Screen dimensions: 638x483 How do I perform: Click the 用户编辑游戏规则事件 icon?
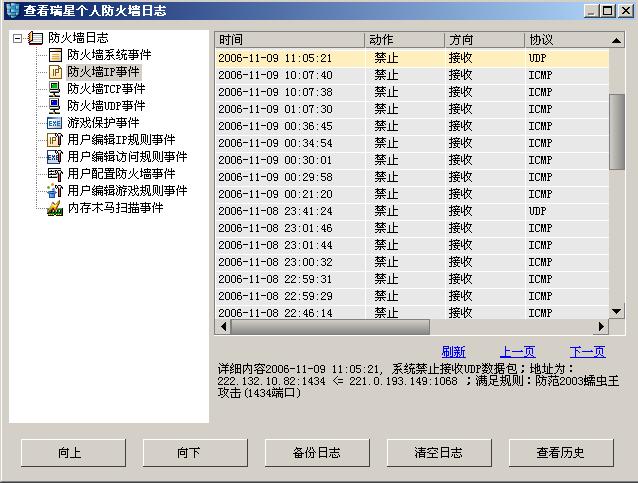(x=55, y=191)
